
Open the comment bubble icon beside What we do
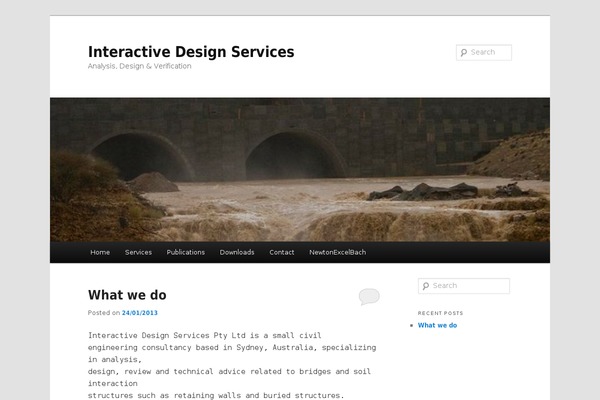point(369,297)
